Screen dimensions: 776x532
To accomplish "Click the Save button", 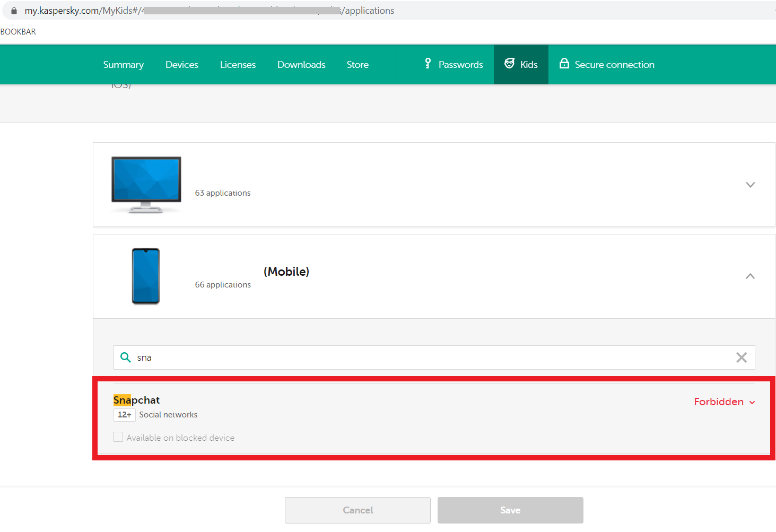I will point(510,510).
